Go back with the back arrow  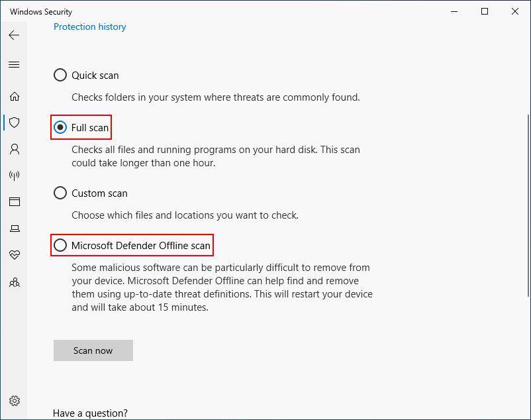point(14,35)
